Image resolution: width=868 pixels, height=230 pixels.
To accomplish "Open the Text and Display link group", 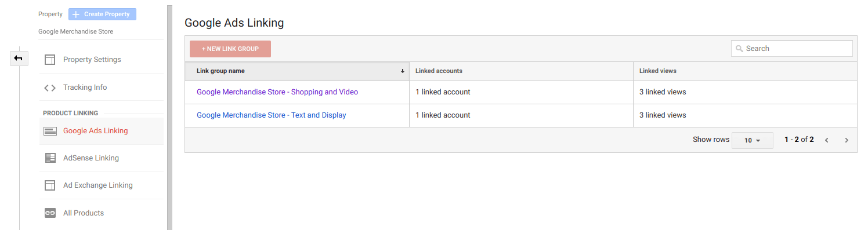I will tap(272, 115).
